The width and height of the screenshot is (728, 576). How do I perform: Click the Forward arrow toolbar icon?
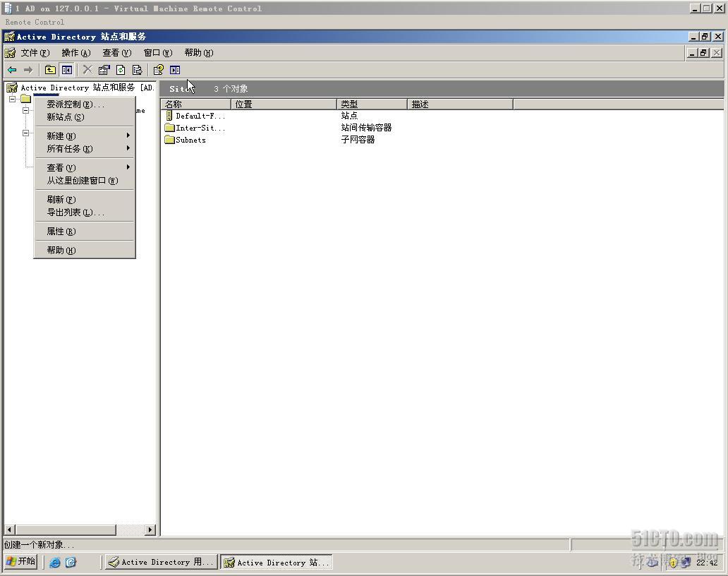[x=28, y=70]
